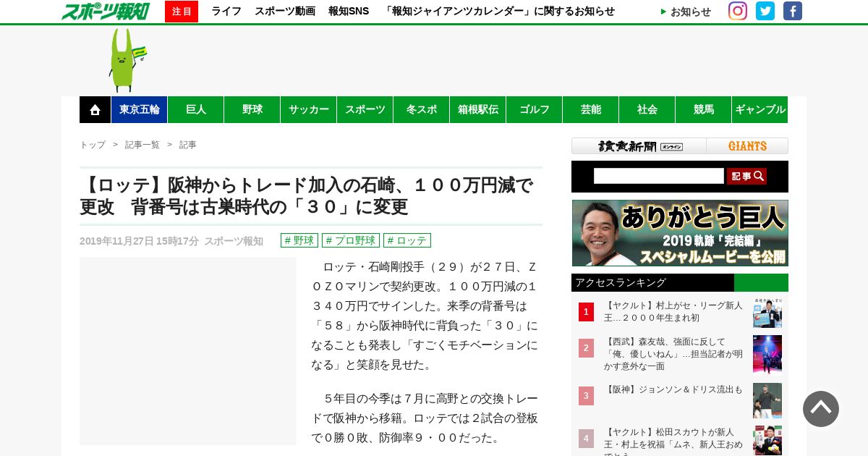868x456 pixels.
Task: Click thumbnail of ranking 1 article
Action: [x=767, y=312]
